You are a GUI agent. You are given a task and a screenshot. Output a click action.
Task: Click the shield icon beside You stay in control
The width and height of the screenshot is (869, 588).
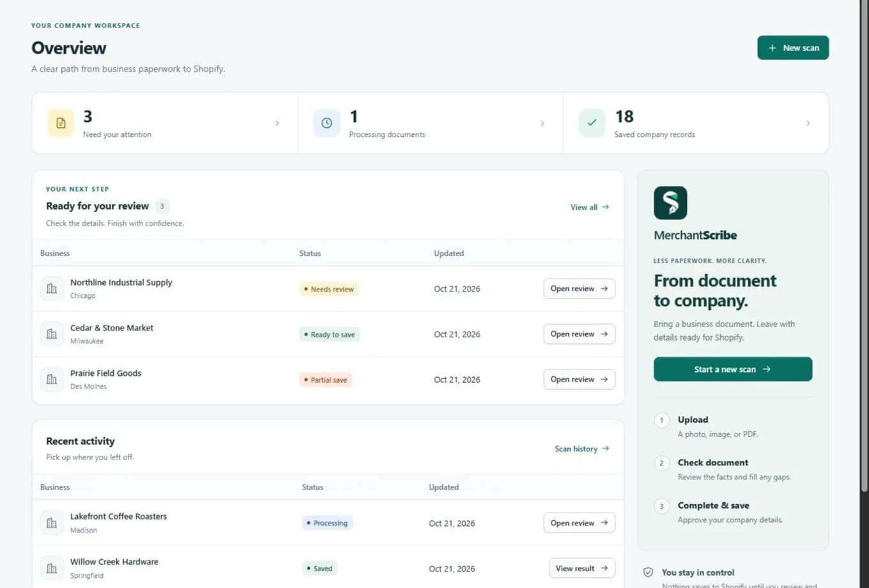[x=648, y=572]
